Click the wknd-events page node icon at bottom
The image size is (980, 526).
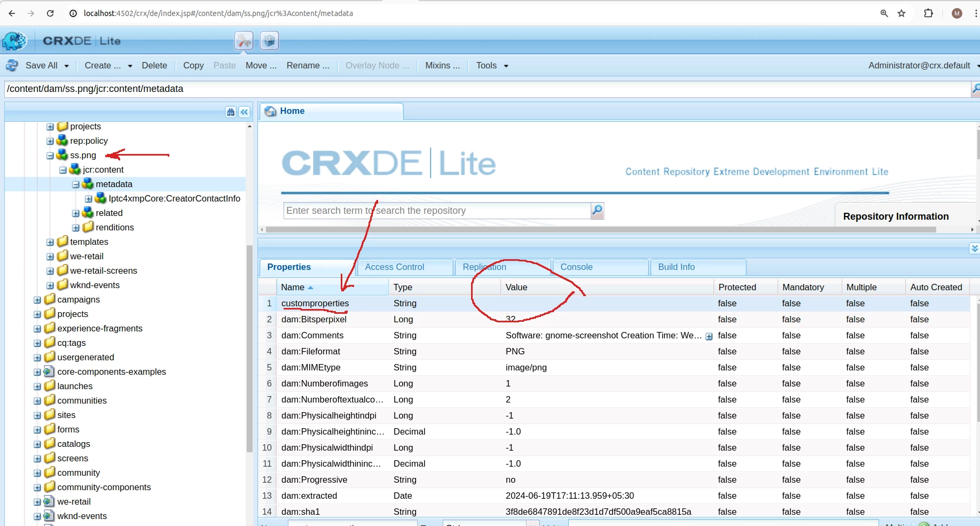49,516
